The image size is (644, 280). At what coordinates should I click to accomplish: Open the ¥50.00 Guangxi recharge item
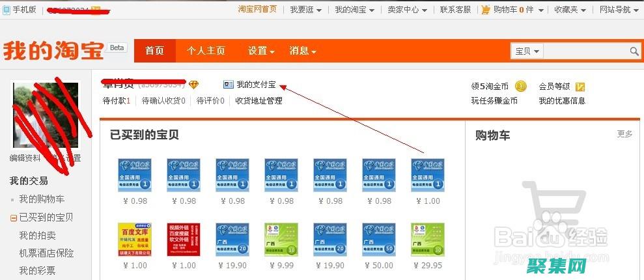tap(379, 240)
